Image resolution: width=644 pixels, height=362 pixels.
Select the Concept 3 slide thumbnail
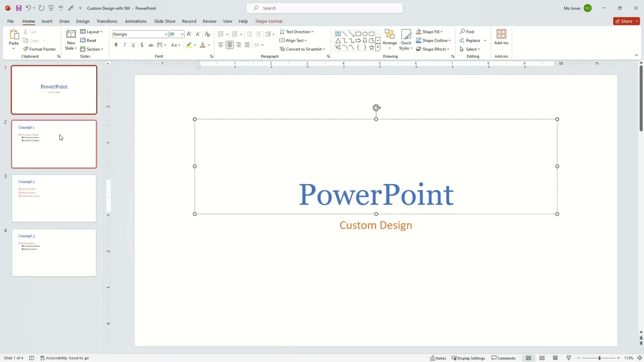[54, 252]
